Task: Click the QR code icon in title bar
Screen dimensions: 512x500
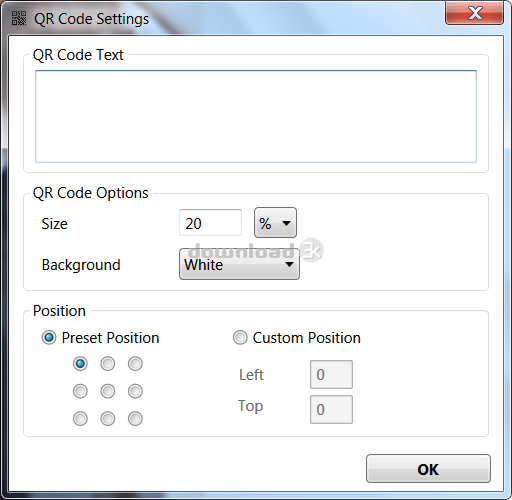Action: pyautogui.click(x=19, y=18)
